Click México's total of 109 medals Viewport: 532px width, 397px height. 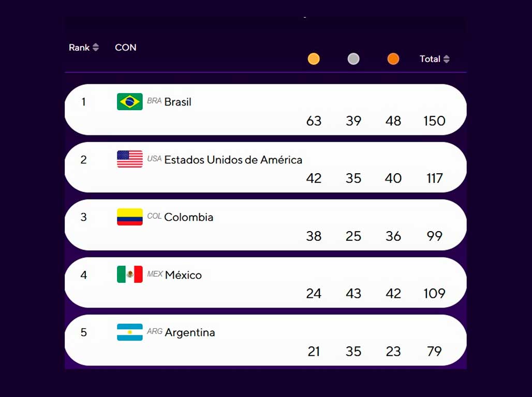(434, 294)
